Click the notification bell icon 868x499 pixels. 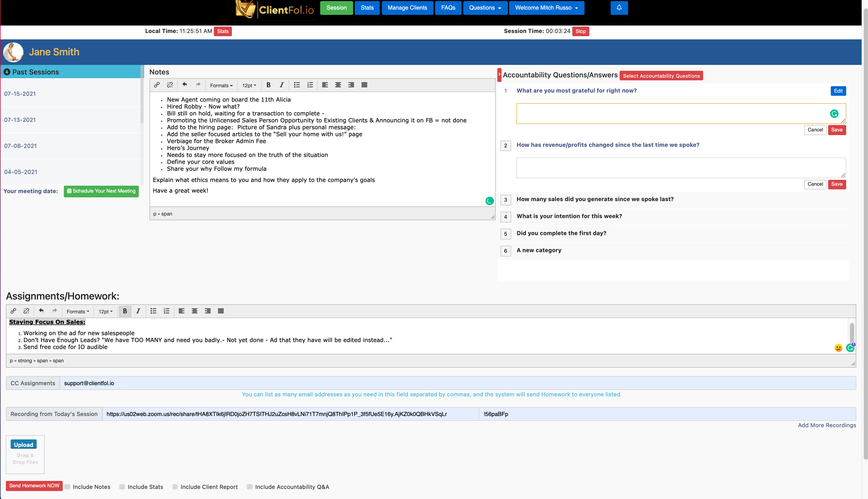coord(619,7)
